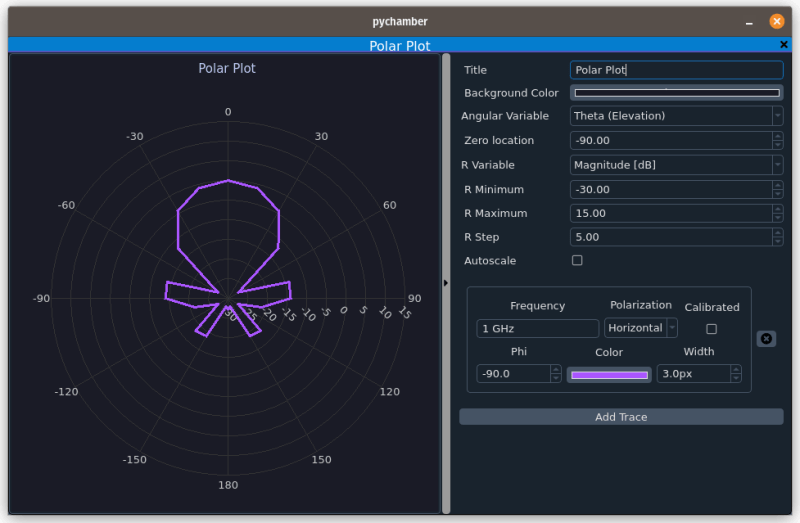Click the Add Trace button

pos(621,417)
